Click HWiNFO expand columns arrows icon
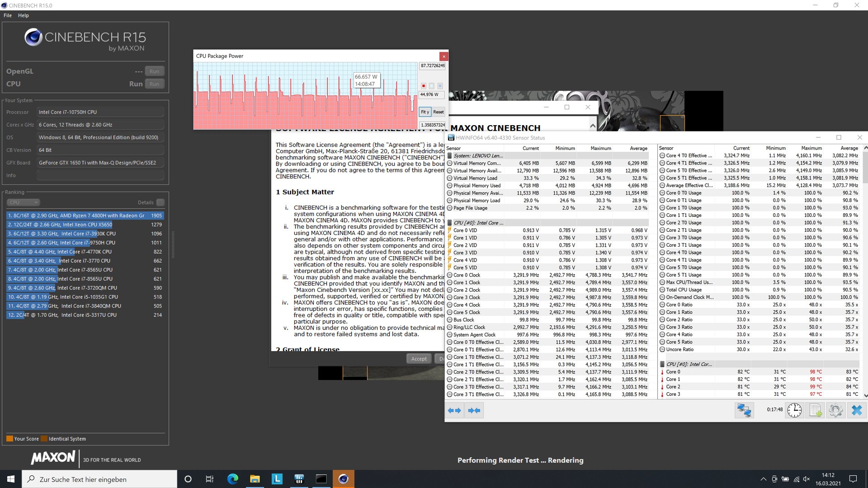 coord(454,410)
